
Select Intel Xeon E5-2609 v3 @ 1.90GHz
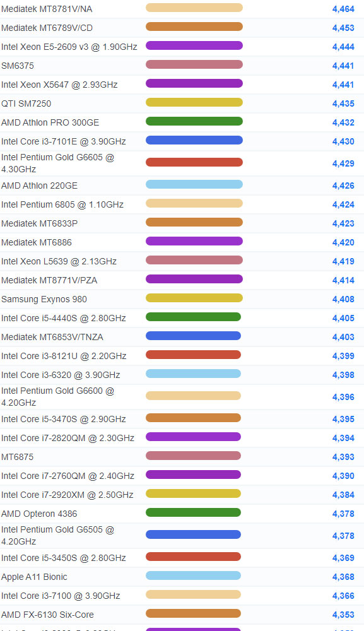click(69, 47)
